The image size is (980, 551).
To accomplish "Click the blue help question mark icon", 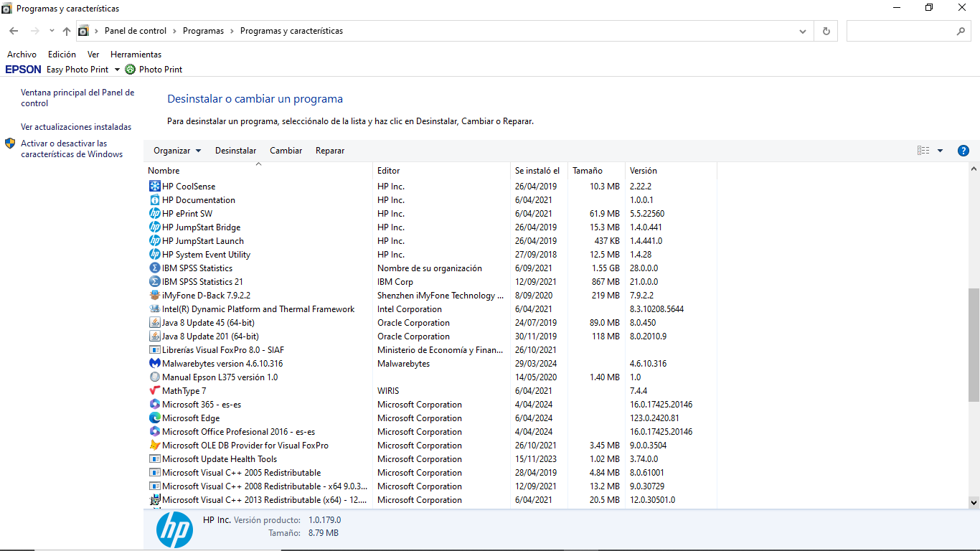I will coord(963,151).
